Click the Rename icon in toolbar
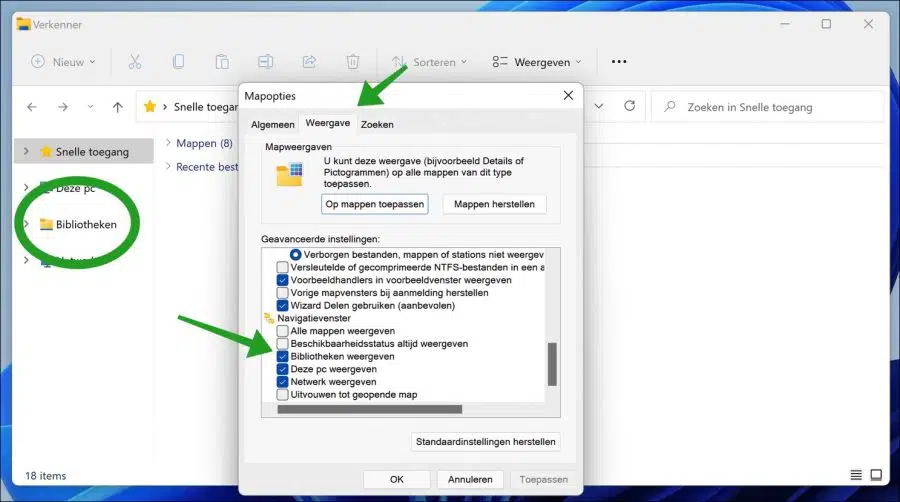This screenshot has width=900, height=502. coord(266,62)
